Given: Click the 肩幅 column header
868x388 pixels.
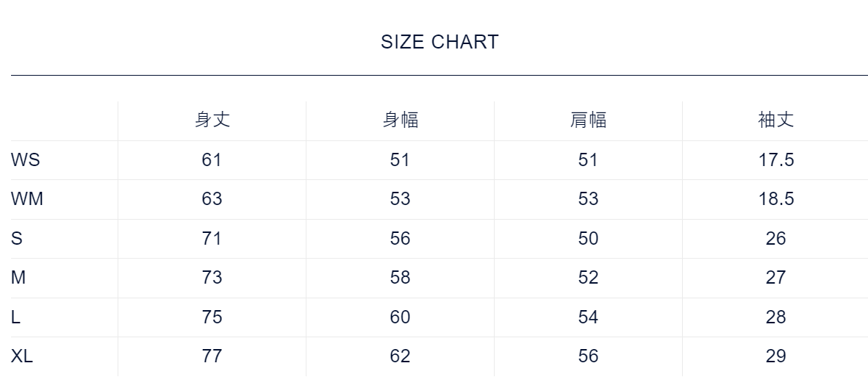Looking at the screenshot, I should tap(588, 120).
